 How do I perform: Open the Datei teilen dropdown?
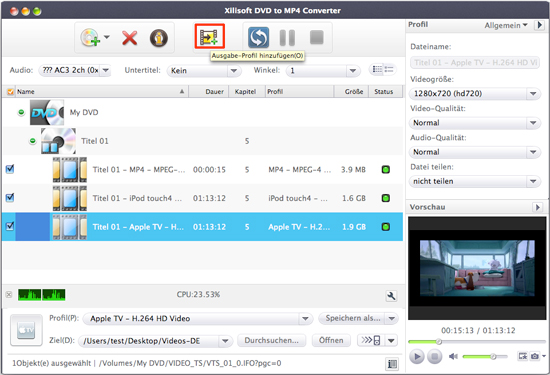pyautogui.click(x=475, y=181)
